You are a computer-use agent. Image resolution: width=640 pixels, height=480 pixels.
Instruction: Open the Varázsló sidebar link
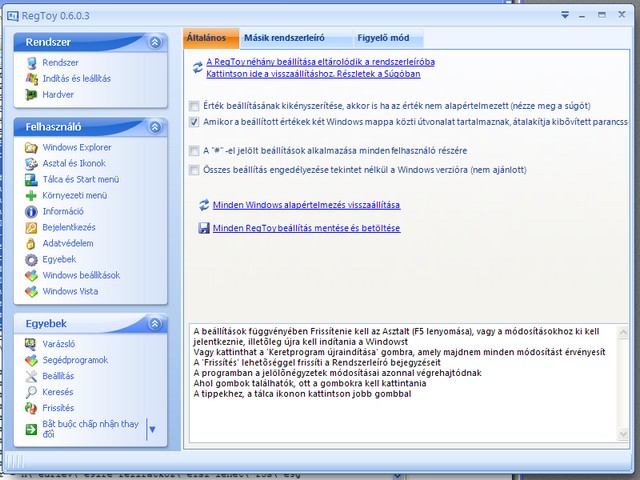59,344
